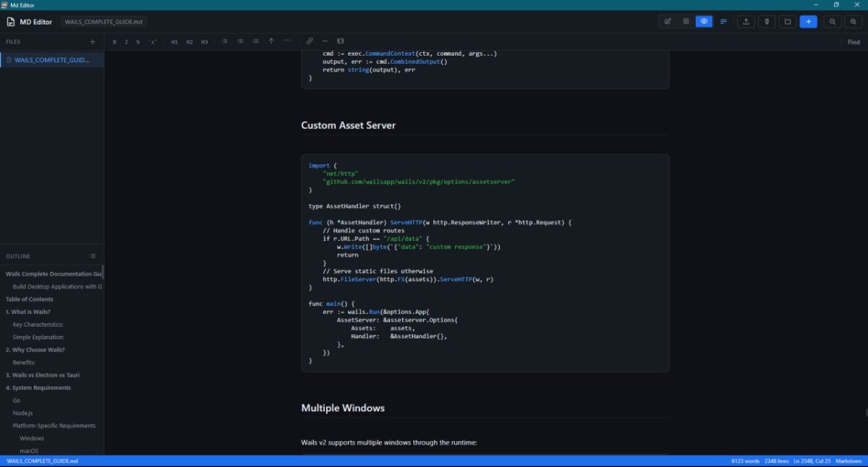Jump to Windows outline item
This screenshot has width=868, height=467.
point(32,438)
